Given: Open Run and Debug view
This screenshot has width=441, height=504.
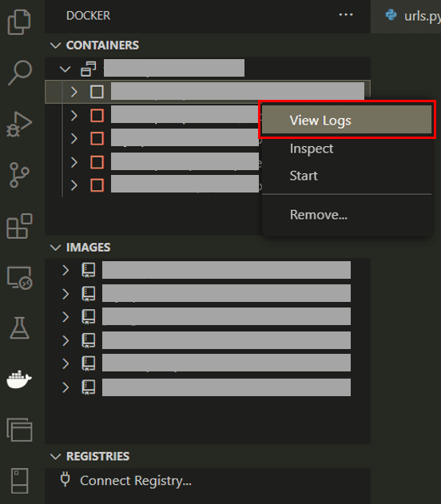Looking at the screenshot, I should (x=19, y=125).
